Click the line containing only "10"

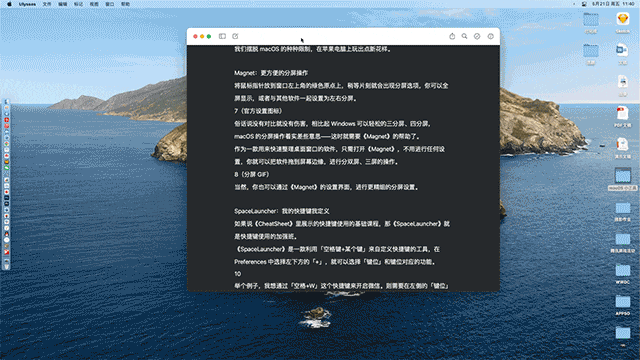point(238,273)
